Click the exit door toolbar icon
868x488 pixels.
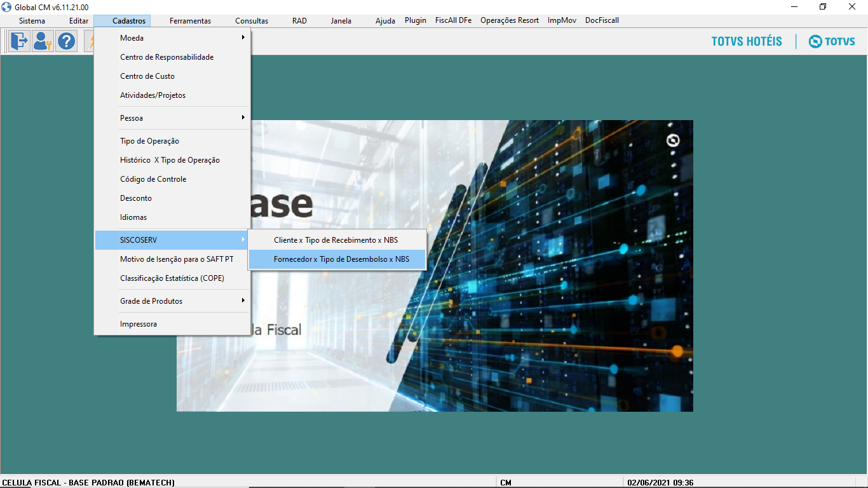pyautogui.click(x=20, y=42)
